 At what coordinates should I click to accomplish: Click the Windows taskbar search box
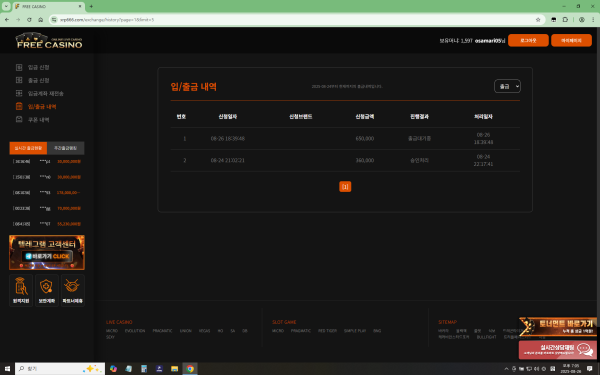coord(60,369)
